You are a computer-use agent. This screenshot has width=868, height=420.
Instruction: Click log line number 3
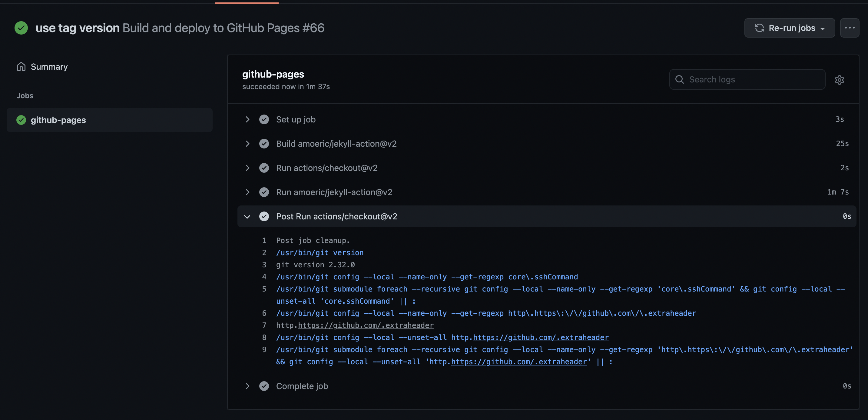coord(264,265)
